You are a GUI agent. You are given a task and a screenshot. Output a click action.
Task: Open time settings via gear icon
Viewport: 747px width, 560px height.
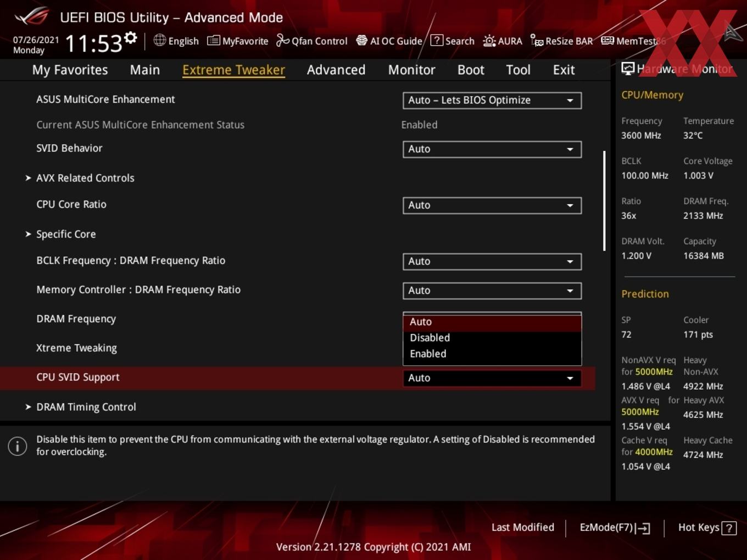click(x=130, y=38)
